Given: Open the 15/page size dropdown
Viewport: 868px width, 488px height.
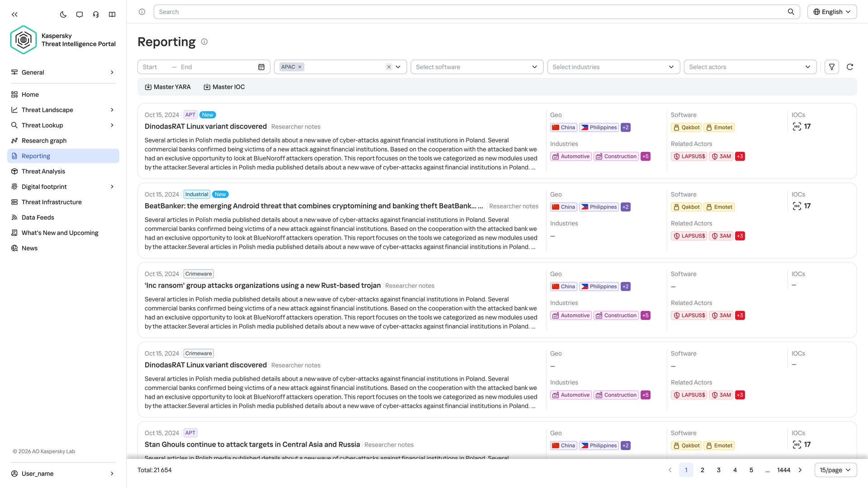Looking at the screenshot, I should tap(835, 470).
